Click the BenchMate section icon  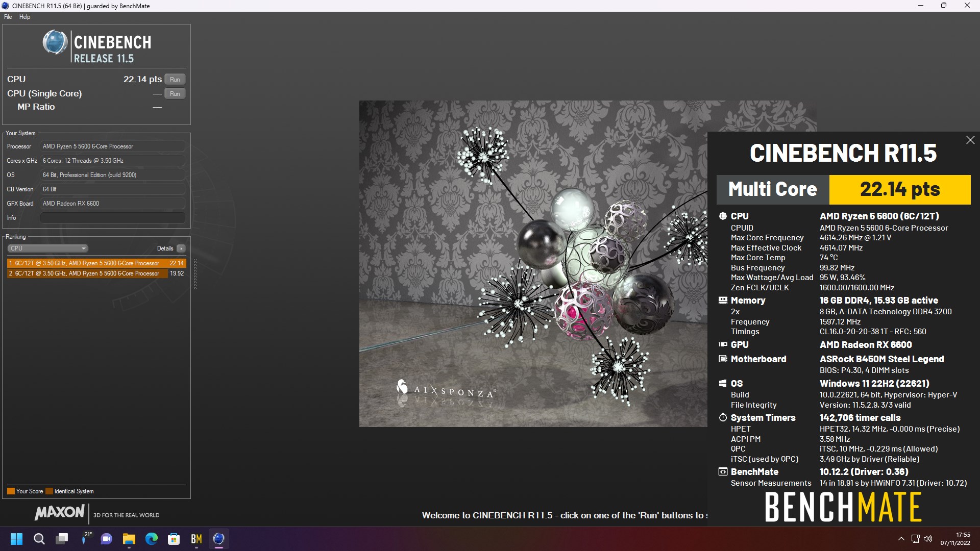pyautogui.click(x=723, y=472)
